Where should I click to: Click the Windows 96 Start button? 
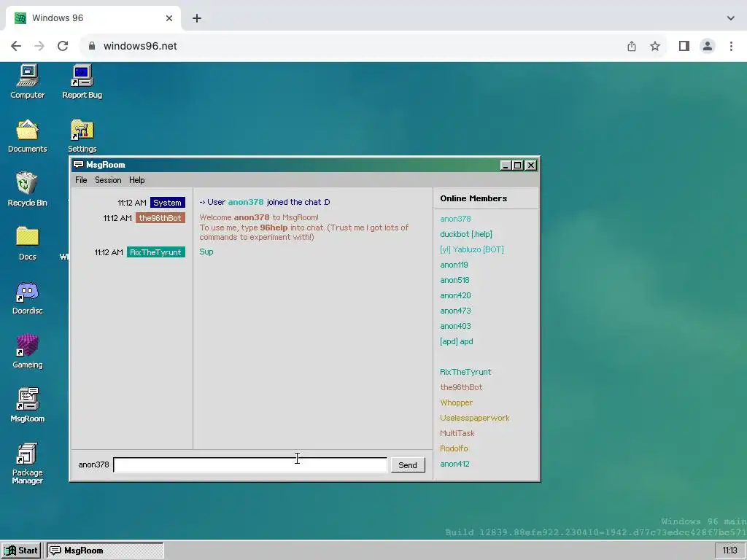pos(21,551)
